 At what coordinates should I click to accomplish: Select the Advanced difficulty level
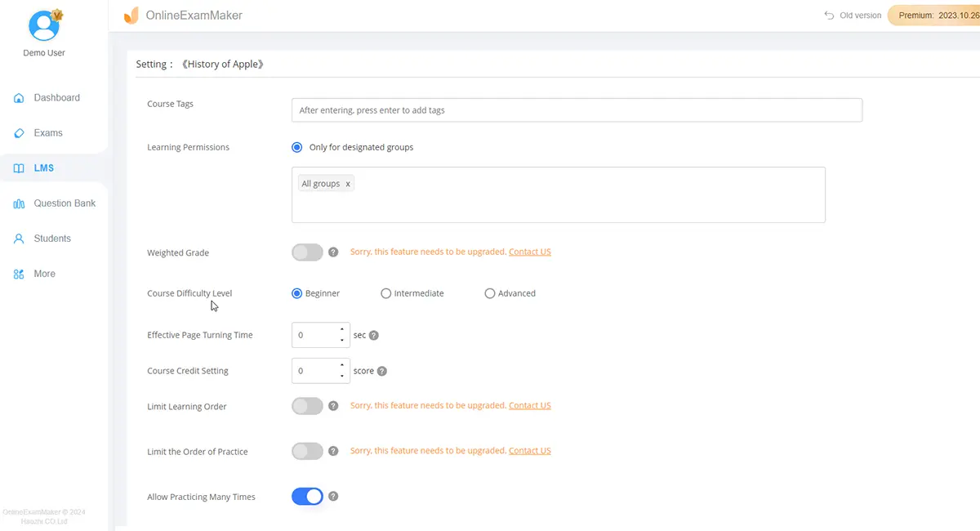490,293
